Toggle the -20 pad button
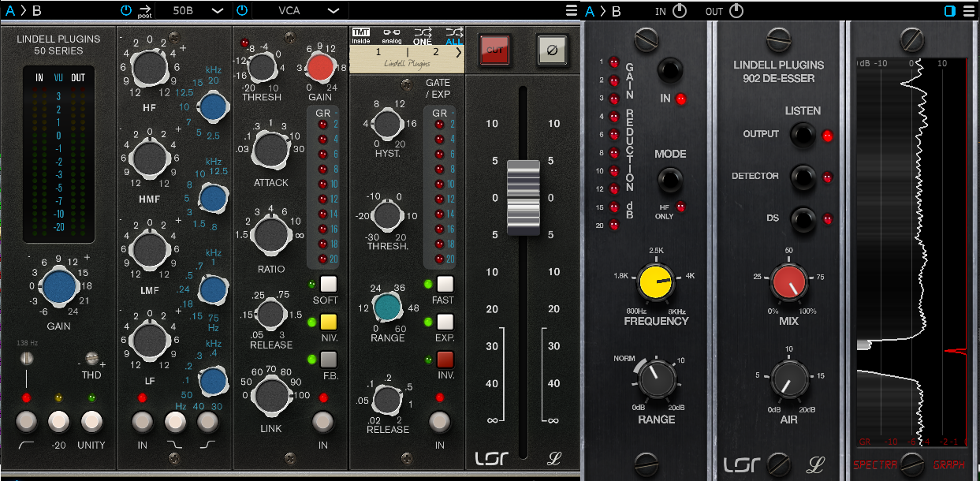This screenshot has width=980, height=481. 59,422
